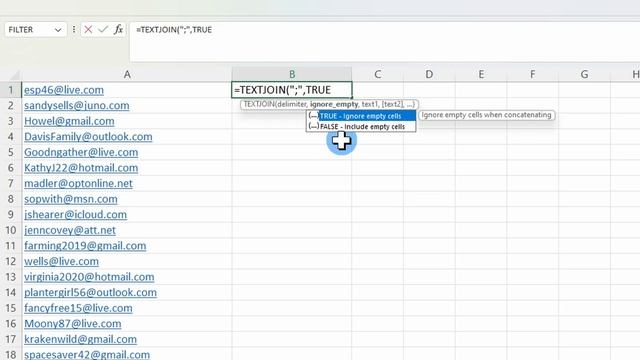
Task: Click the three-dot handle beside Name Box
Action: tap(74, 29)
